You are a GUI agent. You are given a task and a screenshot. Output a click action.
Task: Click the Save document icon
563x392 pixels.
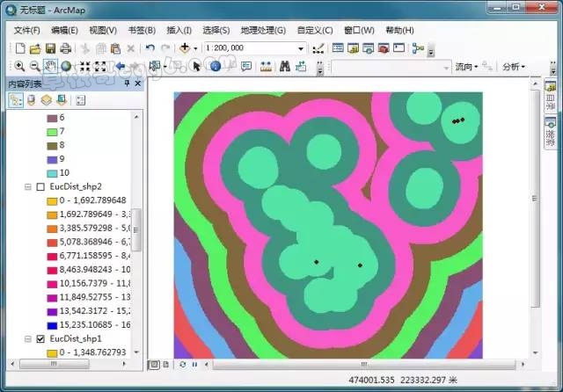(52, 48)
